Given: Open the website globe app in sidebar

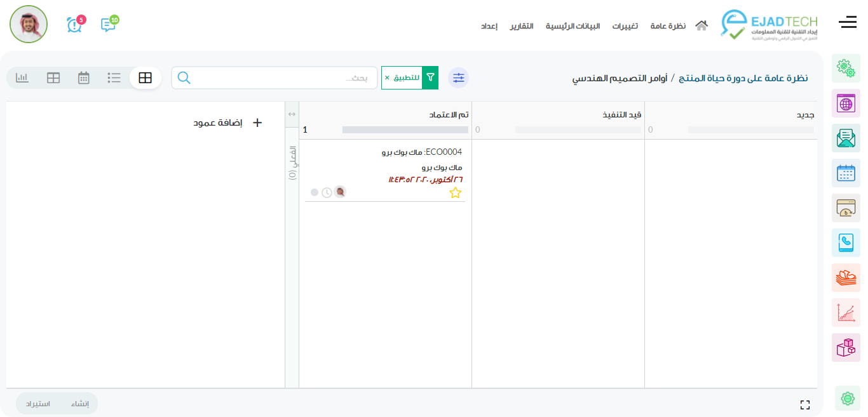Looking at the screenshot, I should tap(846, 103).
